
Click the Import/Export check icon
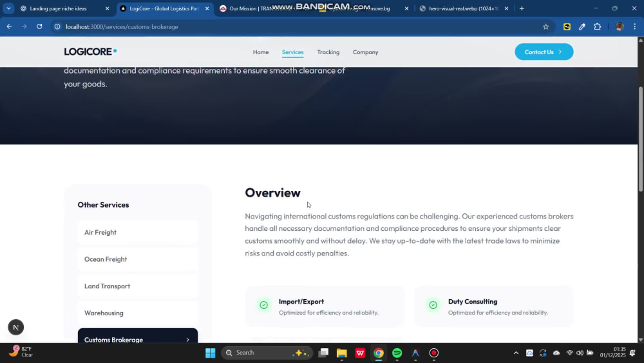coord(263,305)
